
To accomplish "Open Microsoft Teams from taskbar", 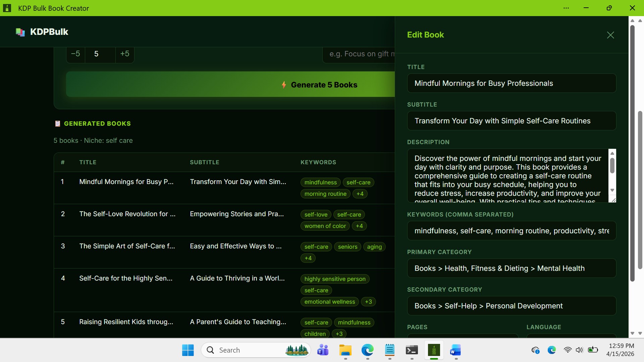I will click(x=323, y=350).
